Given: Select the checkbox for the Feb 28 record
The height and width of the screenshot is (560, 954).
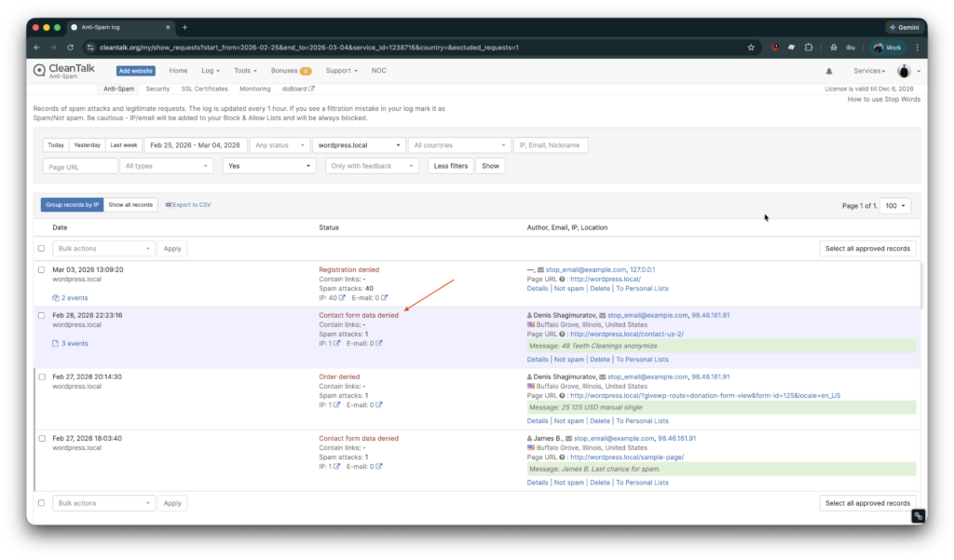Looking at the screenshot, I should [41, 315].
